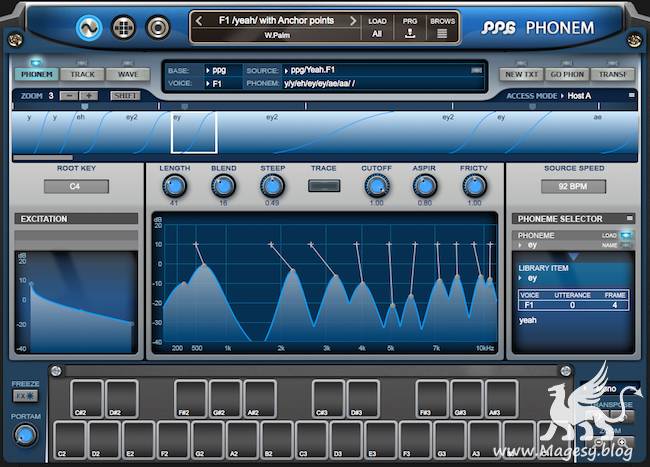The width and height of the screenshot is (650, 467).
Task: Toggle the PHONEME LOAD indicator button
Action: (x=626, y=235)
